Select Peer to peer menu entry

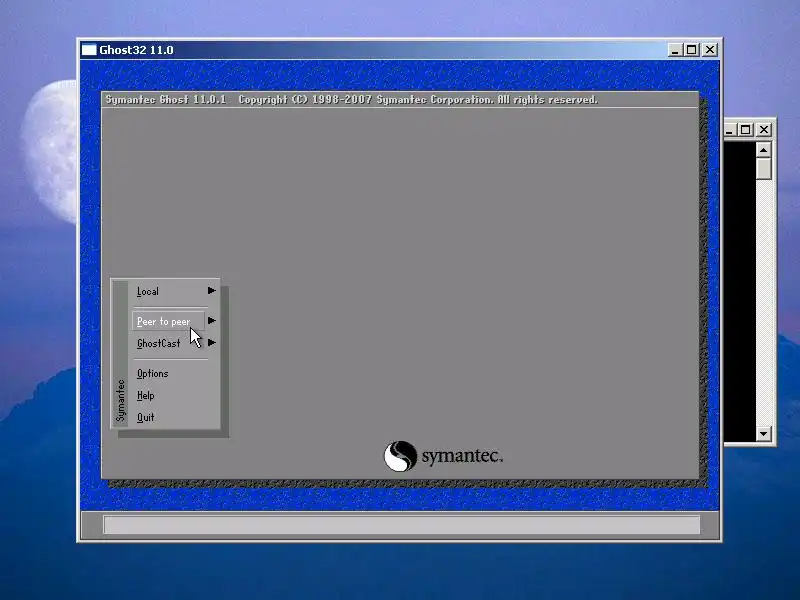pyautogui.click(x=168, y=321)
